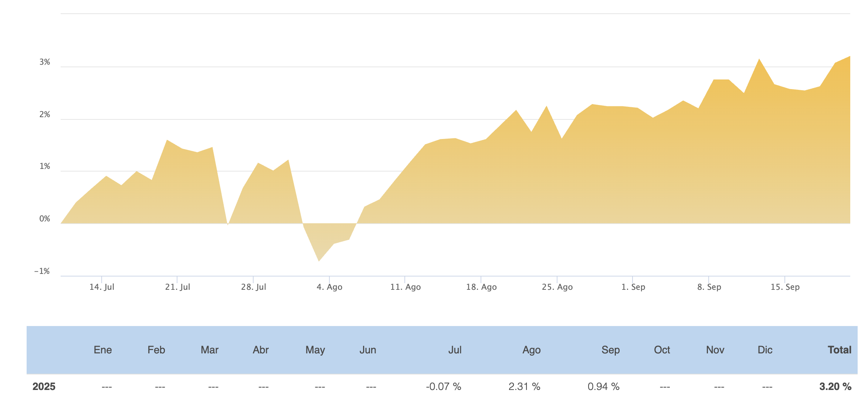
Task: Click the 1. Sep axis label
Action: pyautogui.click(x=633, y=287)
